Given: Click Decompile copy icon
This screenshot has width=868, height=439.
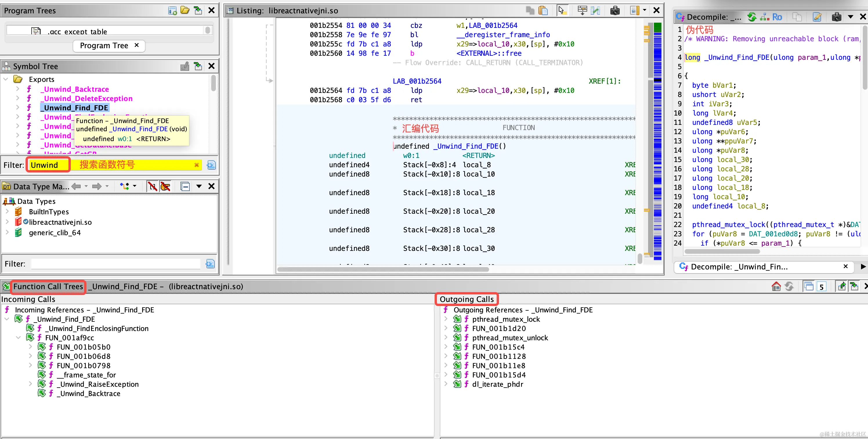Looking at the screenshot, I should click(x=797, y=17).
